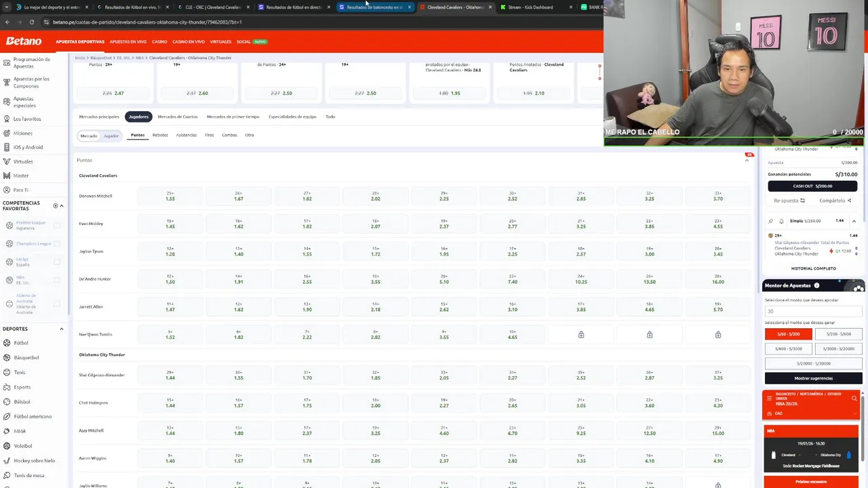Collapse the Puntos market panel arrow
The image size is (868, 488).
(x=748, y=160)
